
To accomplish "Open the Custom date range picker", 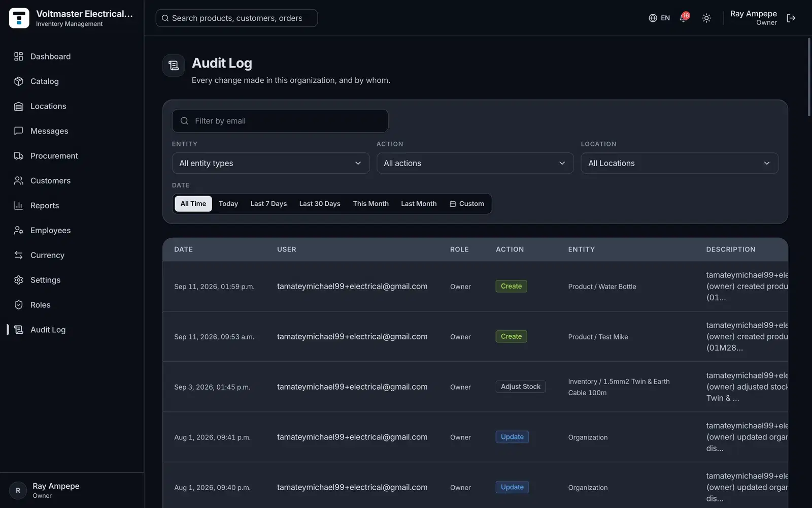I will point(467,204).
